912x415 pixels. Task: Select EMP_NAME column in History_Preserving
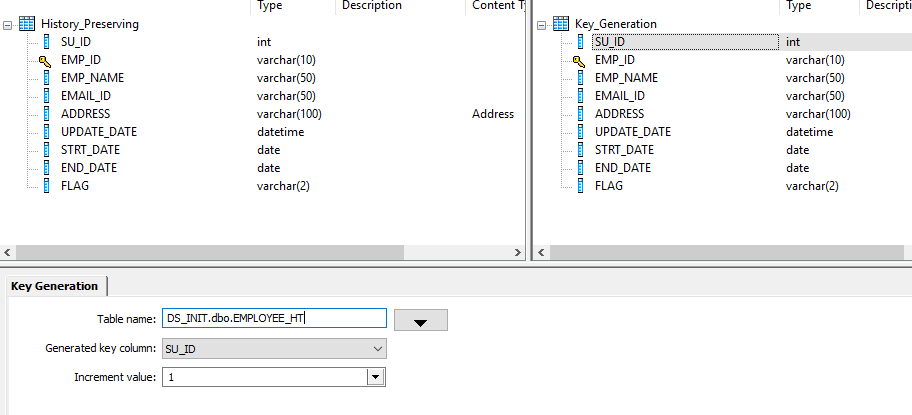[x=92, y=78]
